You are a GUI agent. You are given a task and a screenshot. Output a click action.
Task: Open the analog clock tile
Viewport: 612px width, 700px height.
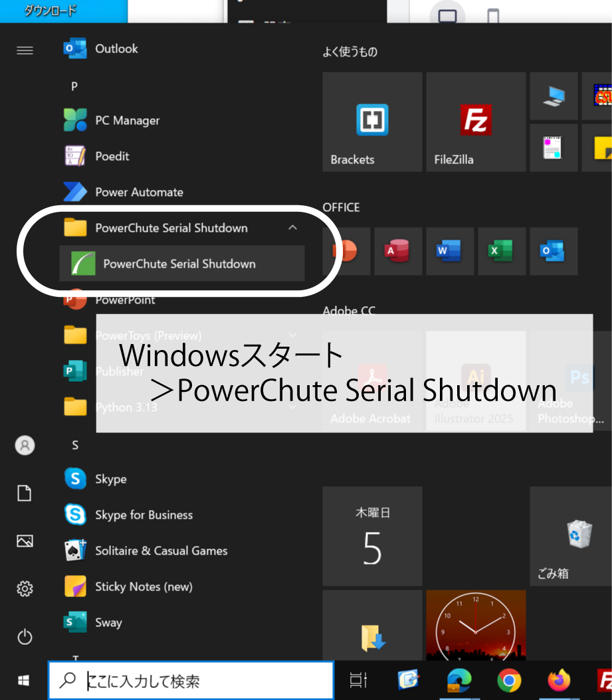pyautogui.click(x=476, y=625)
